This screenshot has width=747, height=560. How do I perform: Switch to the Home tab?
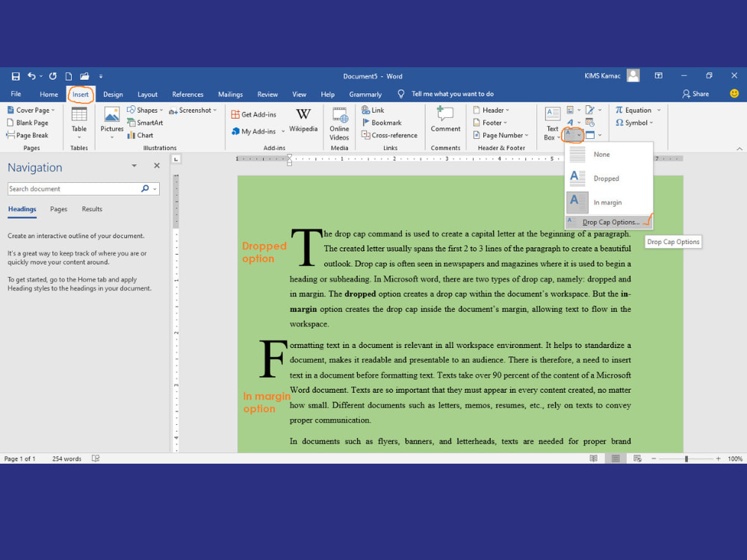(49, 94)
